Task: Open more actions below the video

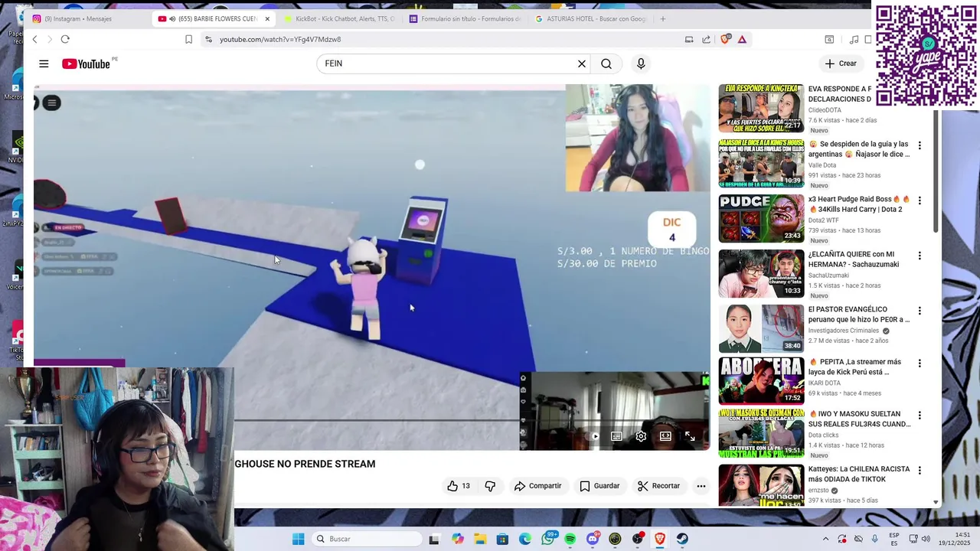Action: tap(701, 486)
